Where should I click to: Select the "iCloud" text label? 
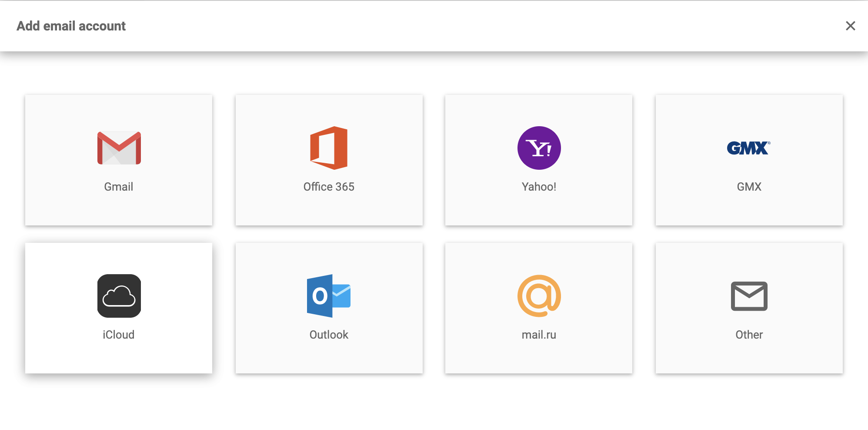point(119,335)
